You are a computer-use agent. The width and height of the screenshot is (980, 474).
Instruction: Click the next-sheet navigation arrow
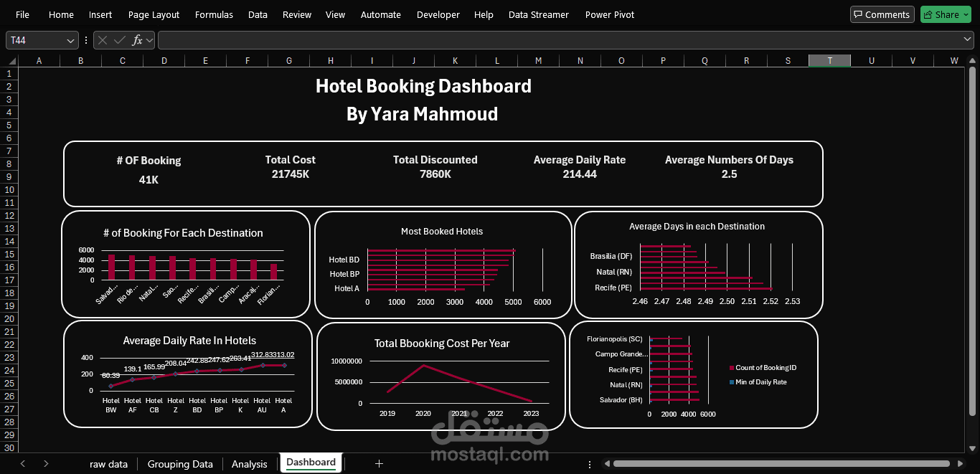tap(46, 464)
